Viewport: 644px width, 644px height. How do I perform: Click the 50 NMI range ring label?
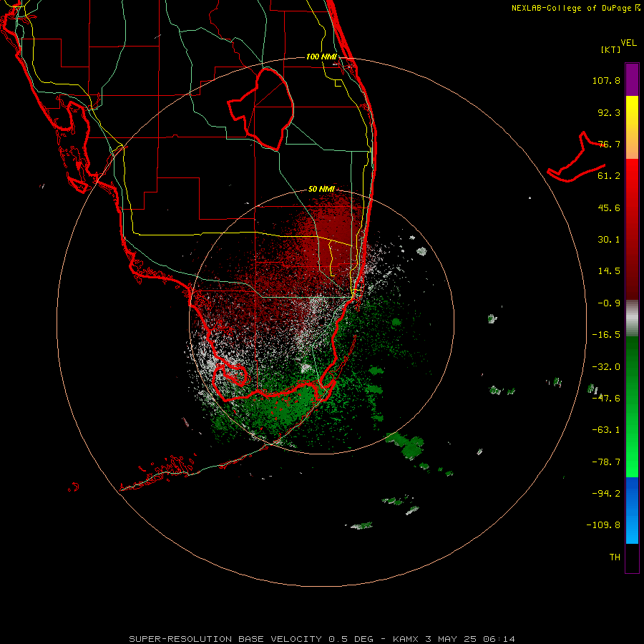[321, 189]
